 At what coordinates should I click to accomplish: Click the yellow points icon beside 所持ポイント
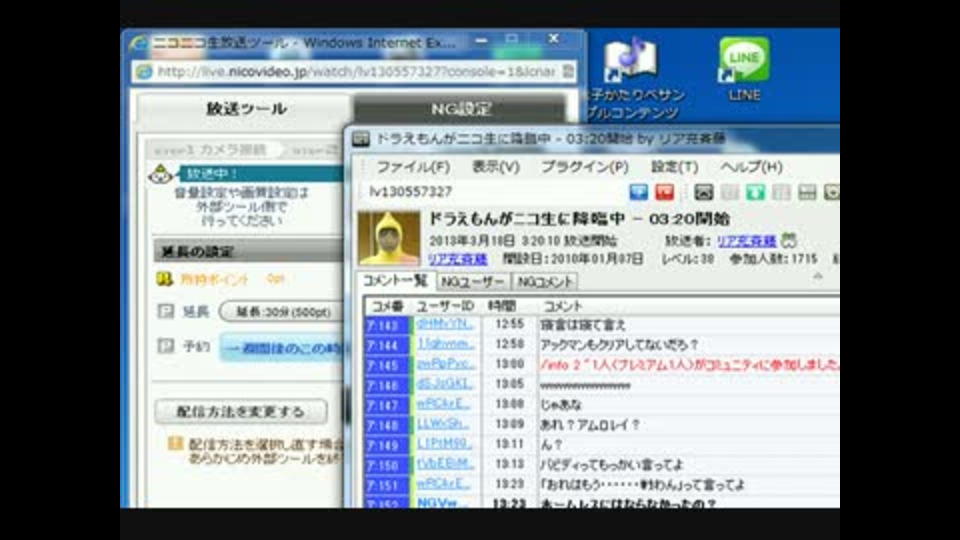pyautogui.click(x=164, y=279)
